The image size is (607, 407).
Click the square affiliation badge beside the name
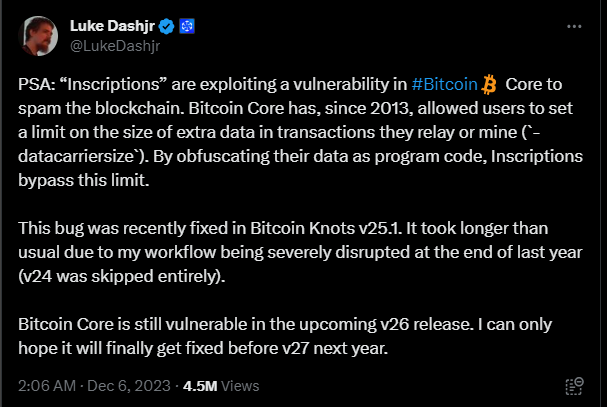[187, 26]
